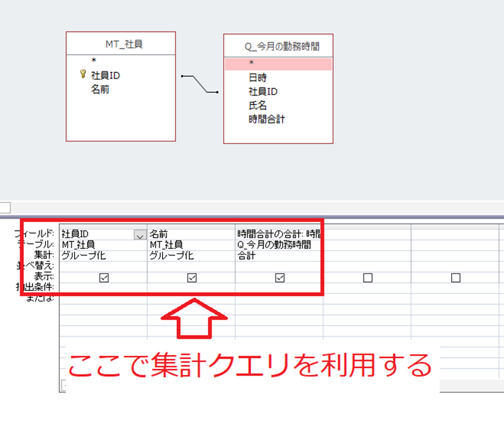The width and height of the screenshot is (504, 424).
Task: Select 名前 field in MT_社員 table box
Action: point(100,90)
